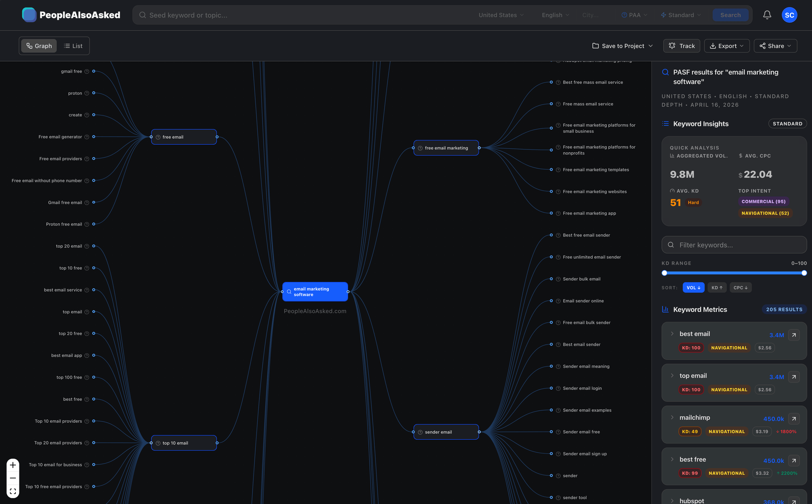Zoom in with the plus button

coord(13,465)
